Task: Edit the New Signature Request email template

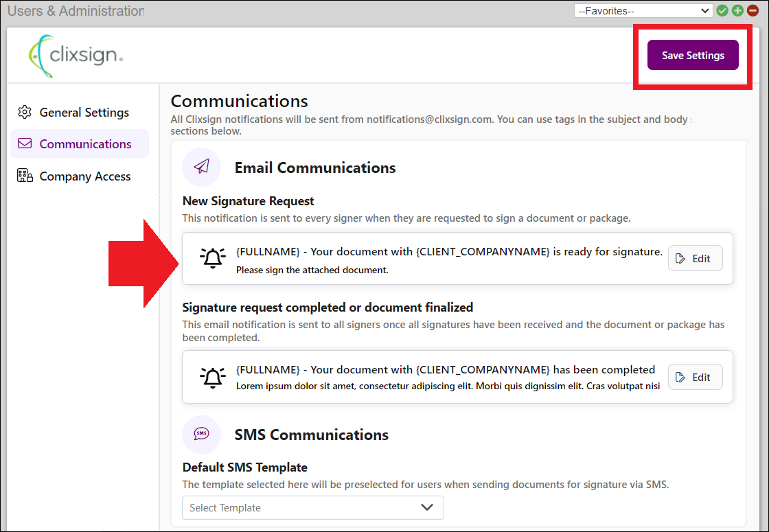Action: (x=695, y=258)
